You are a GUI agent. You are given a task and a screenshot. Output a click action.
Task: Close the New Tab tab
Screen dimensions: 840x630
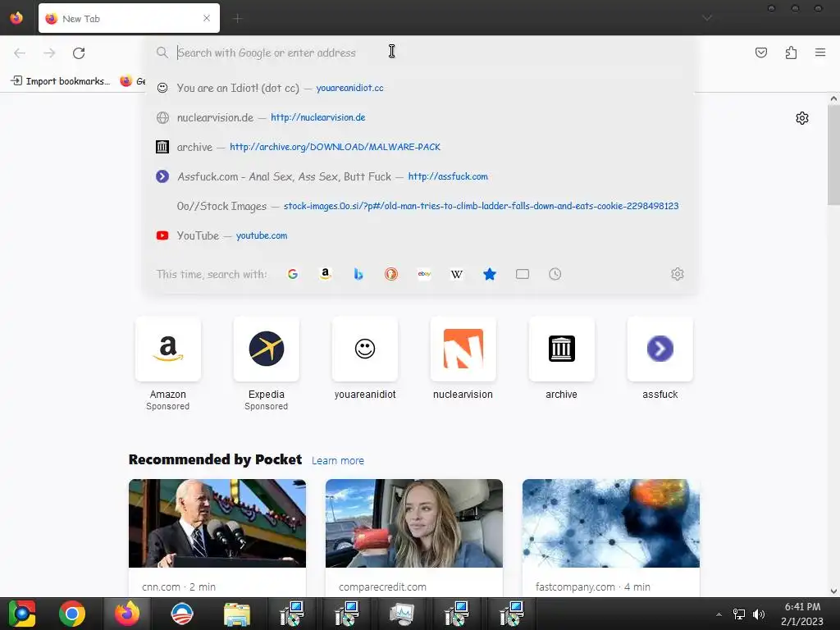click(x=207, y=18)
